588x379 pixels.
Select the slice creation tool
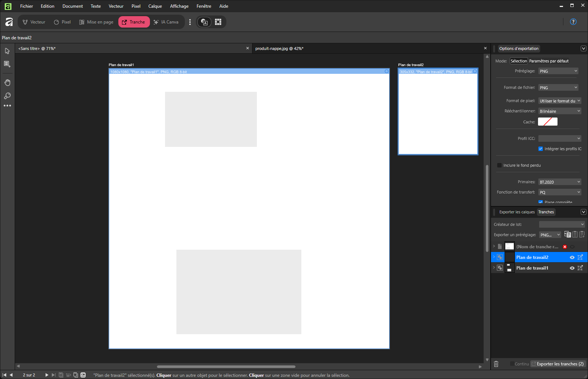(7, 64)
